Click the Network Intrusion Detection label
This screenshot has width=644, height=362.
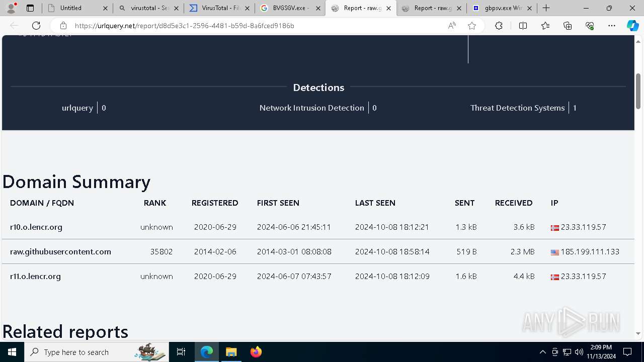pos(312,108)
